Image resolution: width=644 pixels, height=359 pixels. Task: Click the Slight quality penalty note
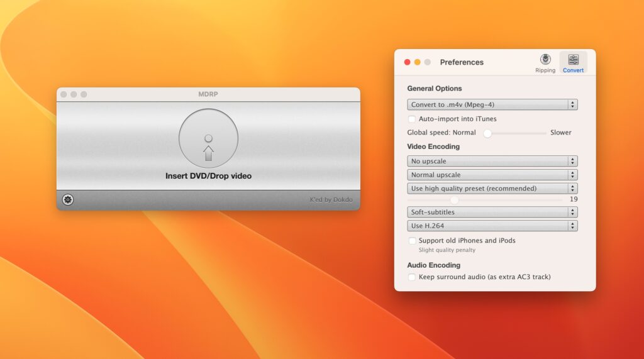(447, 250)
